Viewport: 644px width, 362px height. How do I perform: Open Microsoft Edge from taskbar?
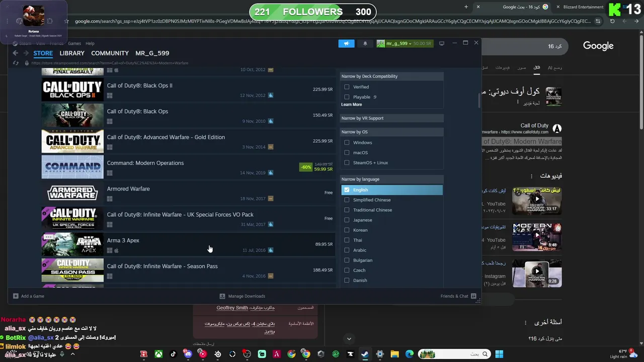pyautogui.click(x=410, y=354)
